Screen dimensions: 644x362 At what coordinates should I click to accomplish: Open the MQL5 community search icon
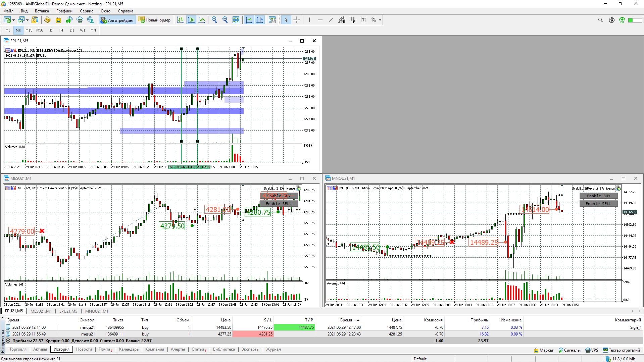(x=91, y=20)
